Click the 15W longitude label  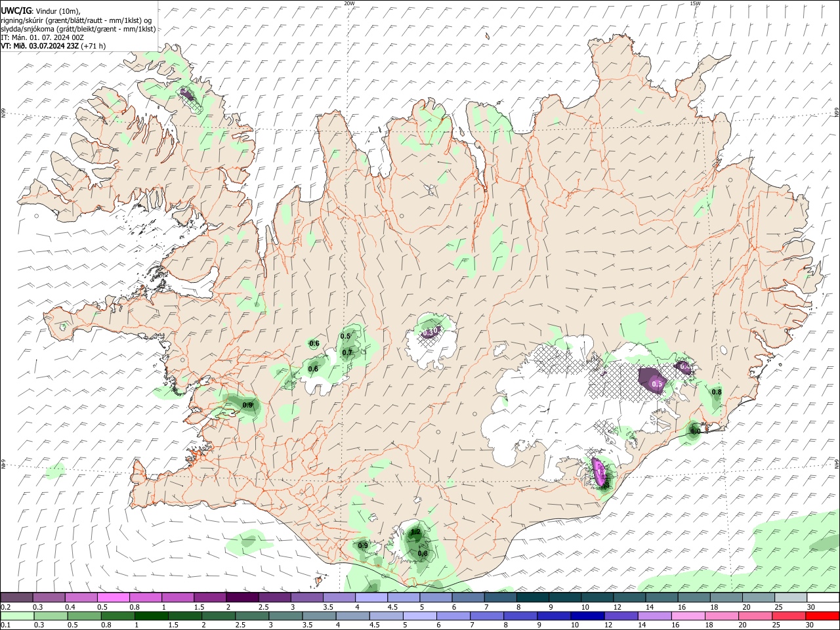(x=696, y=3)
